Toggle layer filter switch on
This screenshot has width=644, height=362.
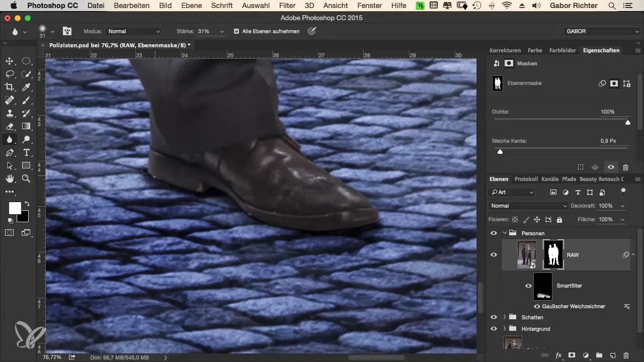[x=623, y=192]
